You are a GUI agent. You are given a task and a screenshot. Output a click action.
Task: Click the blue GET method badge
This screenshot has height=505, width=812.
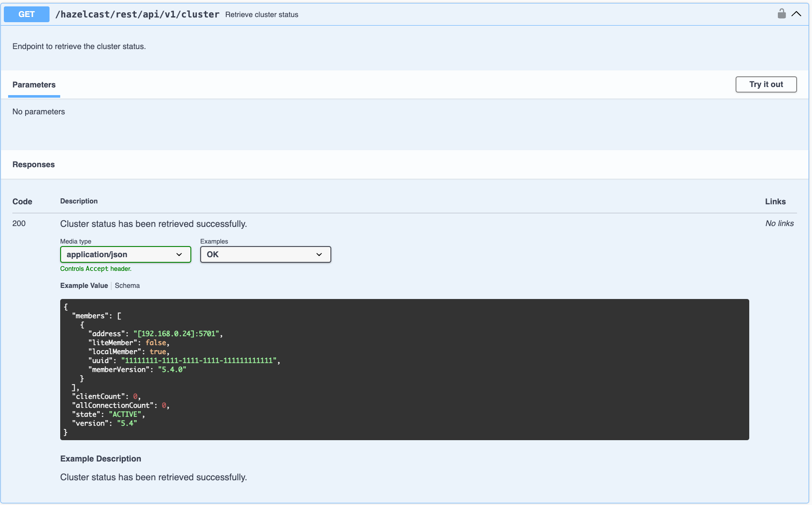tap(26, 14)
